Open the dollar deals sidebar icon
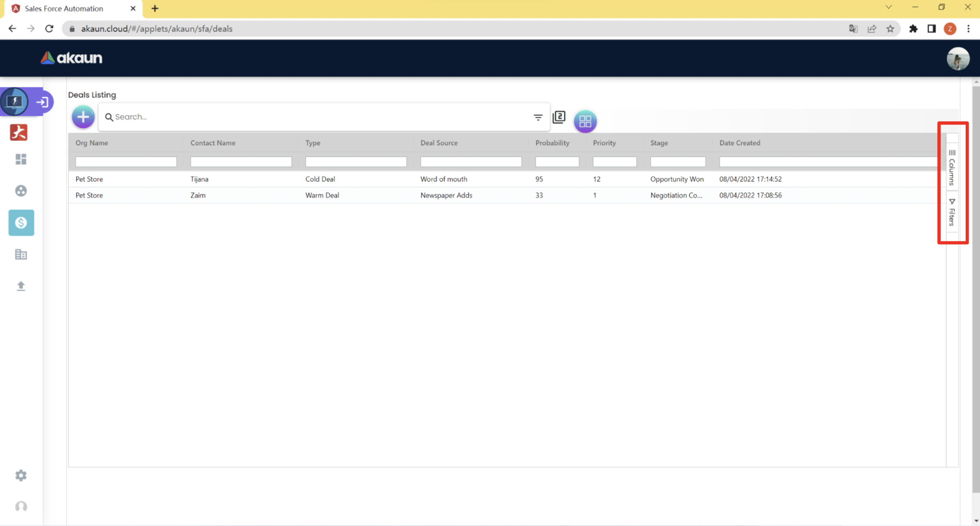 21,223
